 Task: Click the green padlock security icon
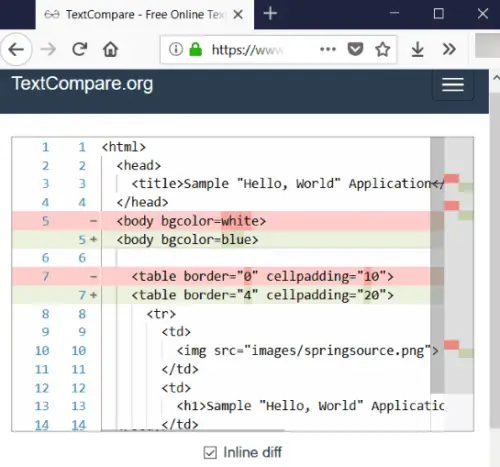[x=196, y=49]
